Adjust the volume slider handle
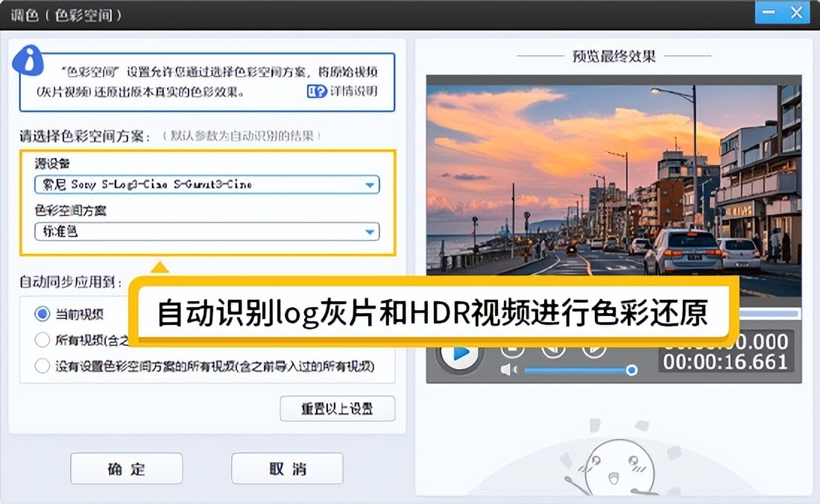 pos(631,370)
